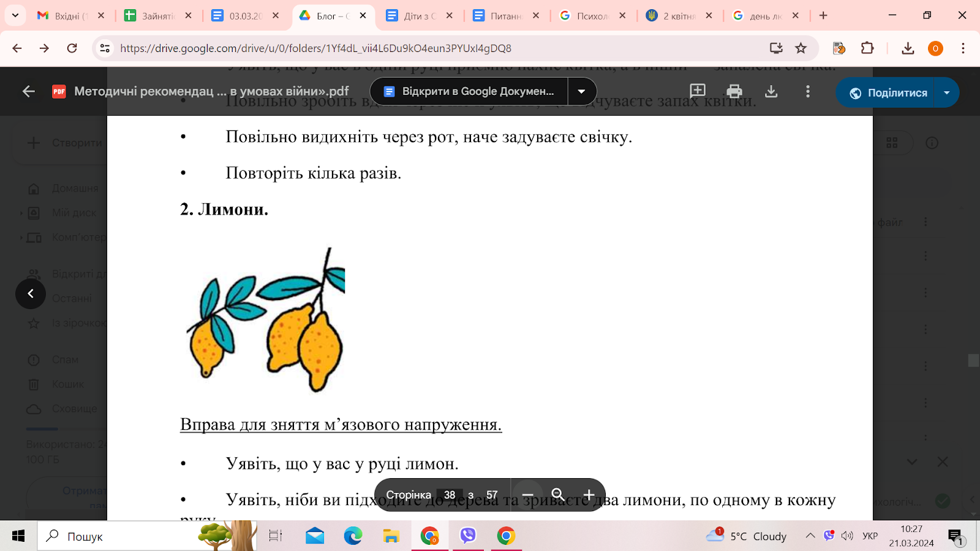Close the Блог Drive tab
980x551 pixels.
(363, 16)
